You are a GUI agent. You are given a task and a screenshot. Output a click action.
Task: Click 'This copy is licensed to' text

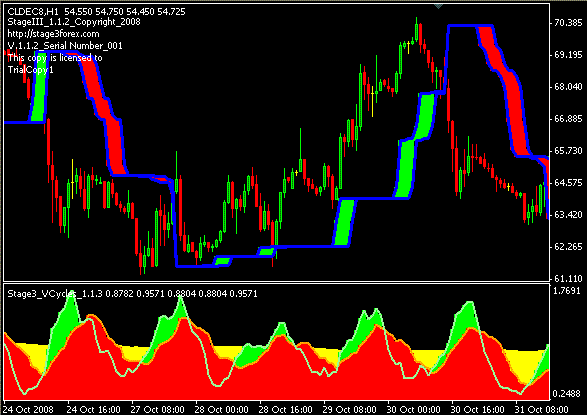coord(55,58)
